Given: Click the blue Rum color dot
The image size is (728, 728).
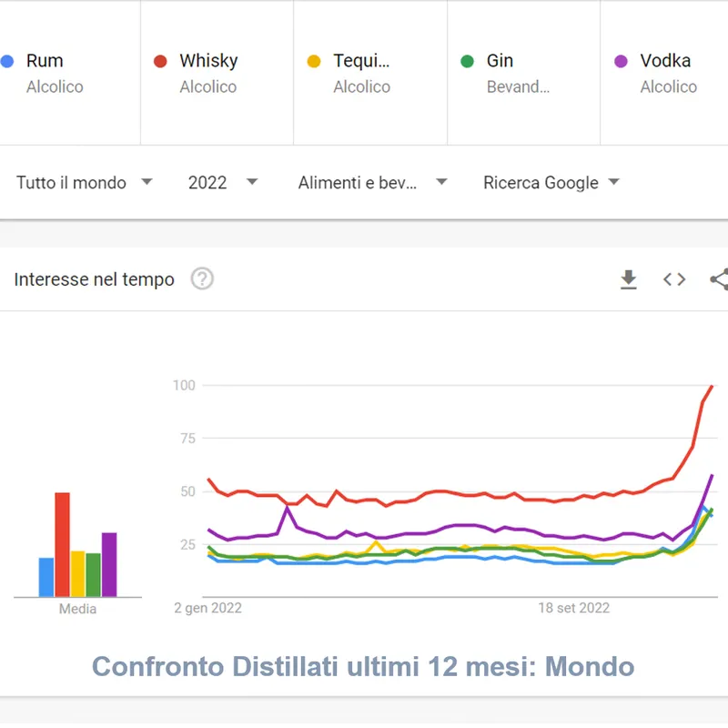Looking at the screenshot, I should click(x=8, y=62).
